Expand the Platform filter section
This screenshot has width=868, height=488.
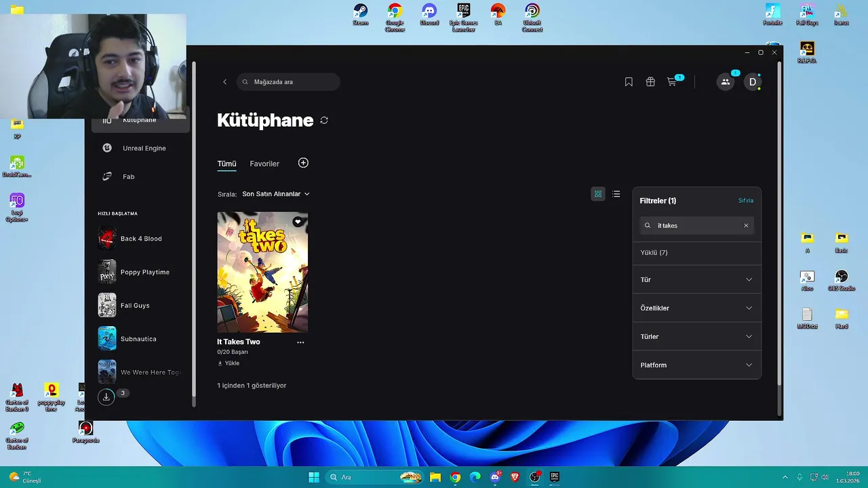[696, 365]
